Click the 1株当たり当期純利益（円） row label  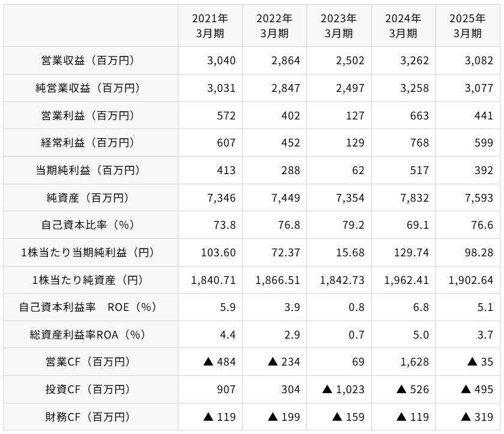pyautogui.click(x=90, y=253)
